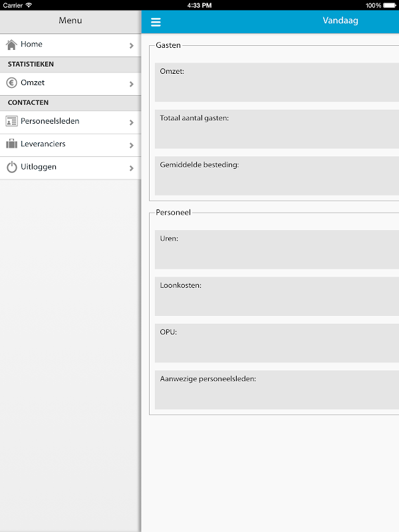Open chevron on Uitloggen row
Viewport: 399px width, 532px height.
pos(132,168)
